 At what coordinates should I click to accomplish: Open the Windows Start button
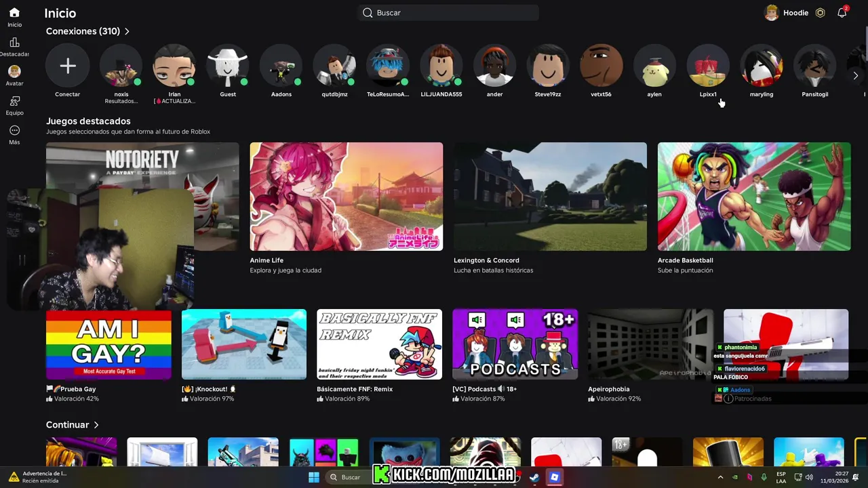[x=314, y=477]
